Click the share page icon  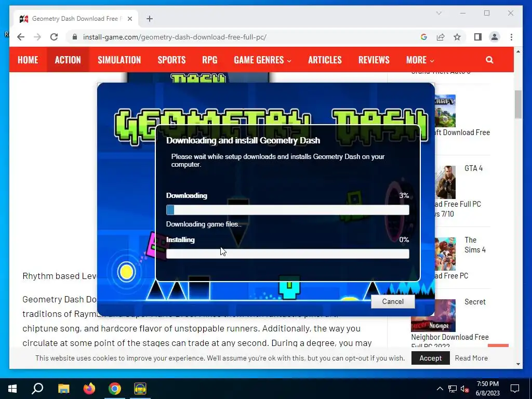point(441,37)
